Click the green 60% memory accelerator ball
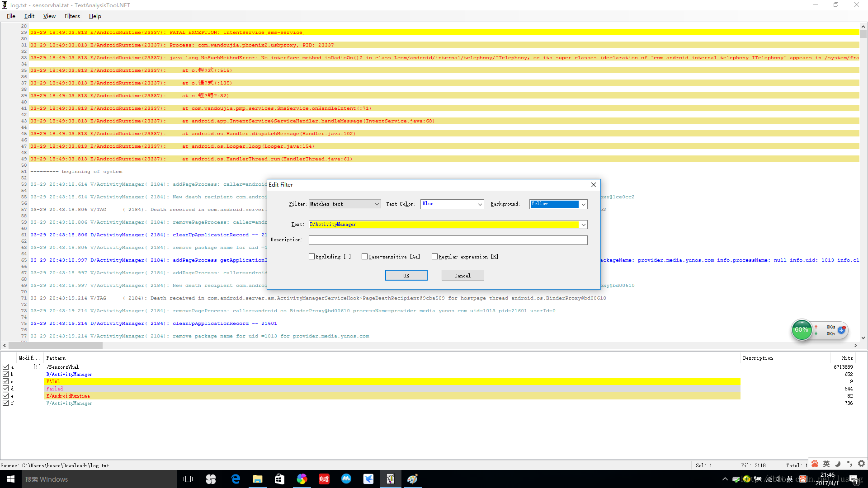Image resolution: width=868 pixels, height=488 pixels. [802, 330]
